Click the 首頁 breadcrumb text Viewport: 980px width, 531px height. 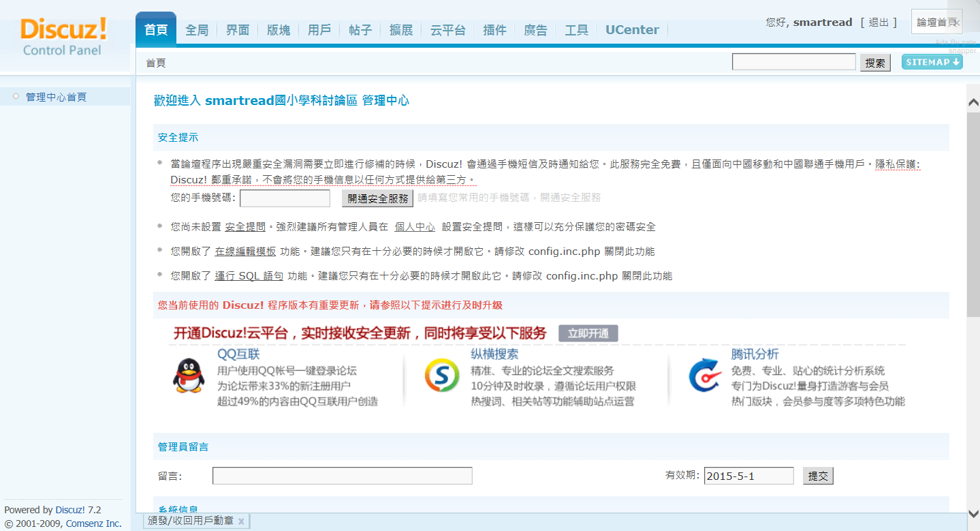[156, 63]
